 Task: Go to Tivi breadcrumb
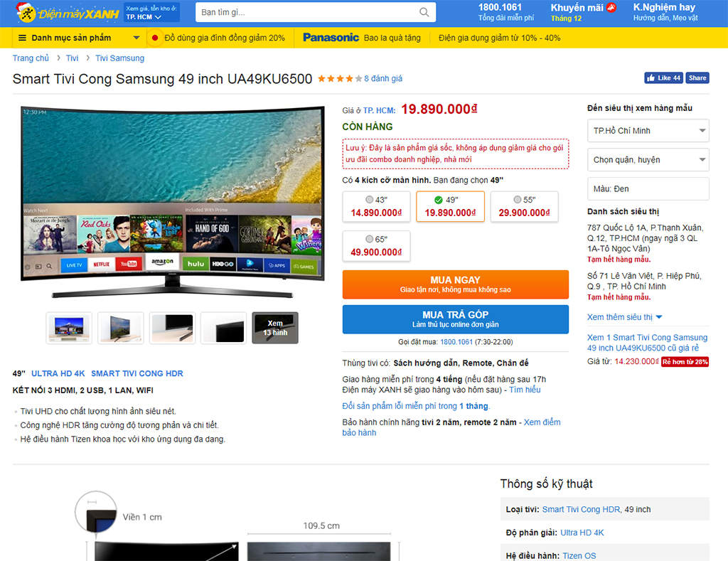click(x=72, y=58)
